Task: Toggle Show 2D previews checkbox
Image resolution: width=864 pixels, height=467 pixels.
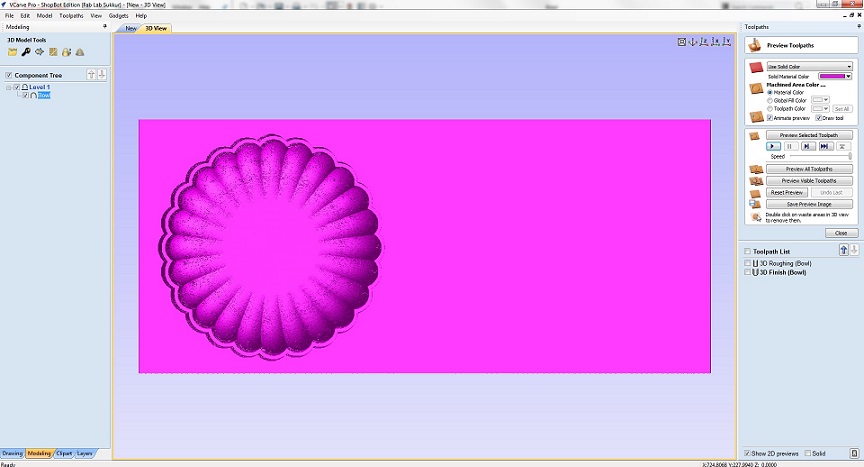Action: pyautogui.click(x=747, y=453)
